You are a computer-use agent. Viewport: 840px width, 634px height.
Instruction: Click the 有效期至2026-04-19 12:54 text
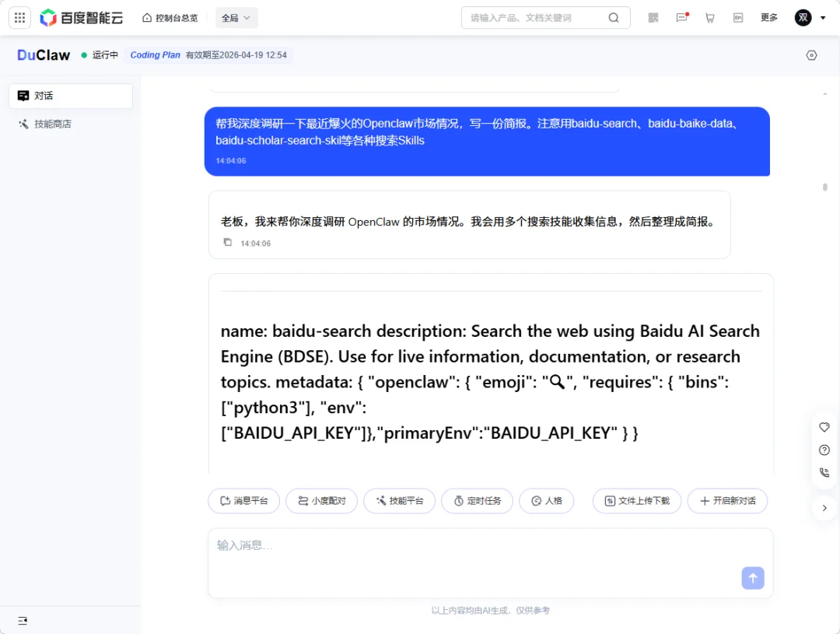[236, 55]
